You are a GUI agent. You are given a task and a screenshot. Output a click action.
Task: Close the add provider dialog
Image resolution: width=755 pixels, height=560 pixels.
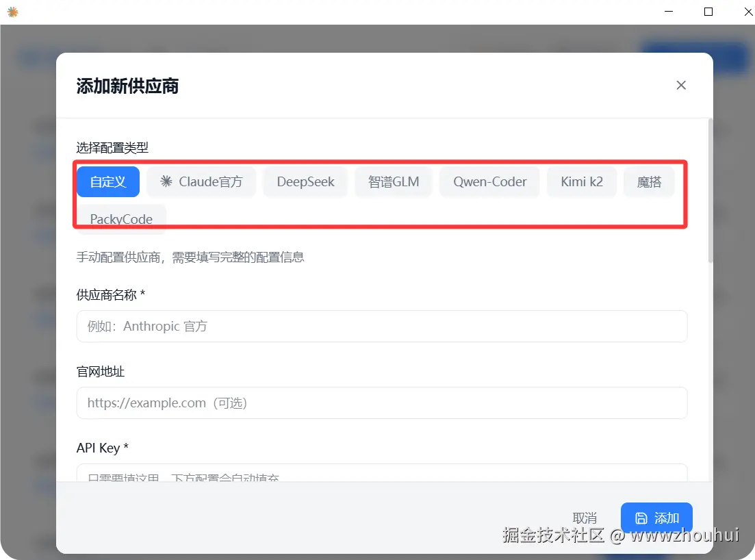681,85
